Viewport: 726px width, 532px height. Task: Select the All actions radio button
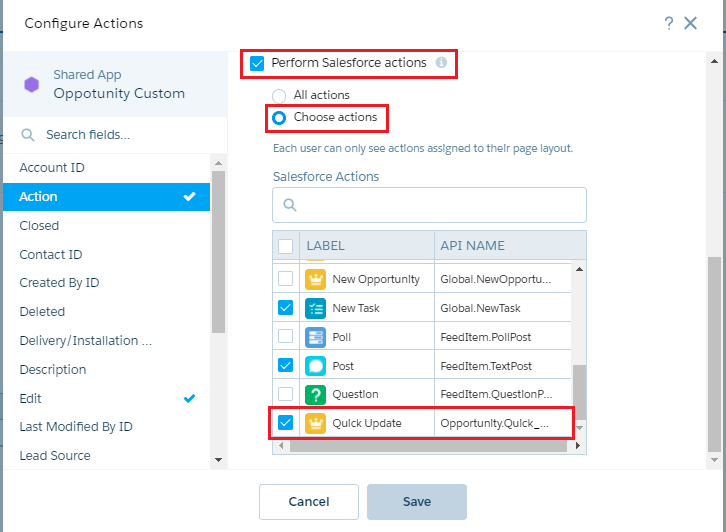click(x=279, y=96)
